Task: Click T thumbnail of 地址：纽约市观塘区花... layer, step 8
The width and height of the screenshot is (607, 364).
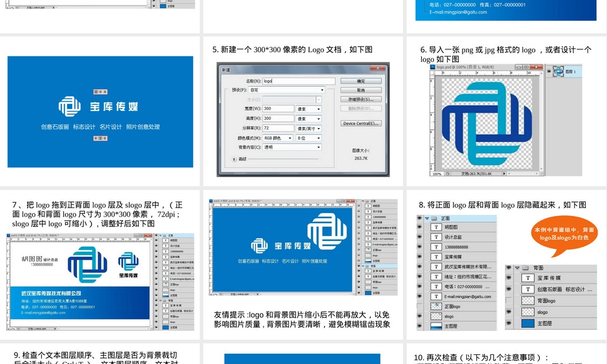Action: pos(436,277)
